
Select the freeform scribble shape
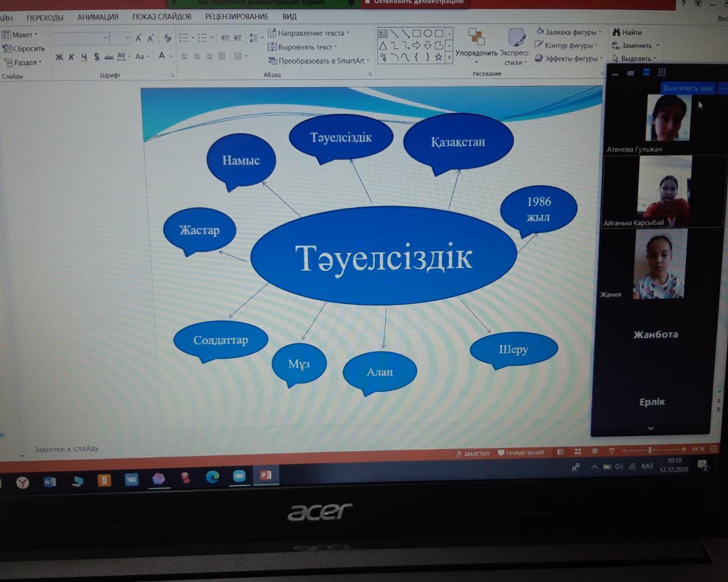pyautogui.click(x=383, y=57)
